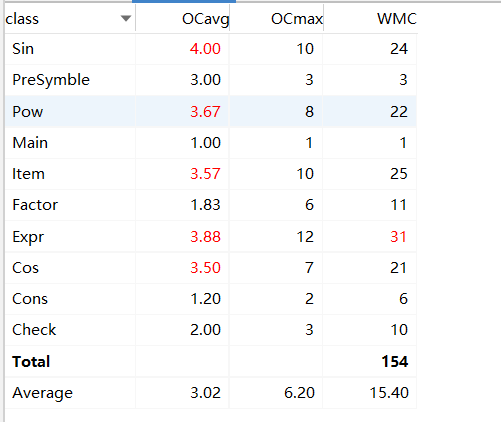This screenshot has width=501, height=422.
Task: Click Cos's OCavg value 3.50
Action: (x=205, y=268)
